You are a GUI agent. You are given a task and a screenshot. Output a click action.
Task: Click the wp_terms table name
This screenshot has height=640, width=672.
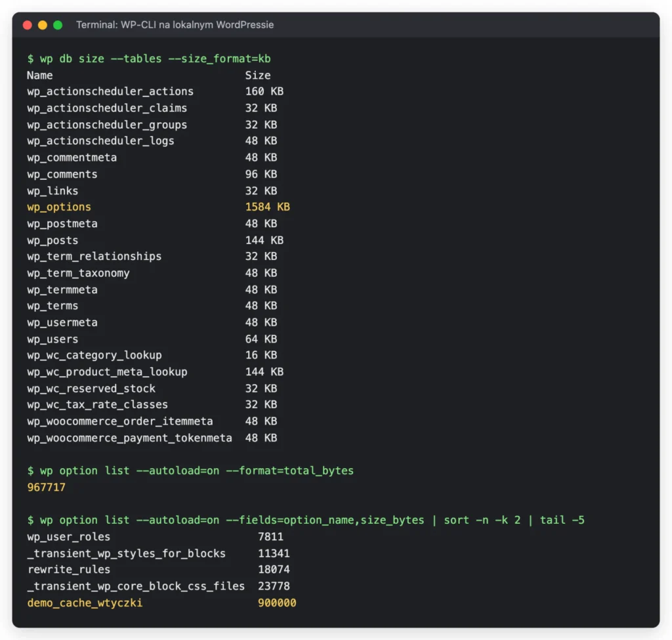[x=52, y=306]
